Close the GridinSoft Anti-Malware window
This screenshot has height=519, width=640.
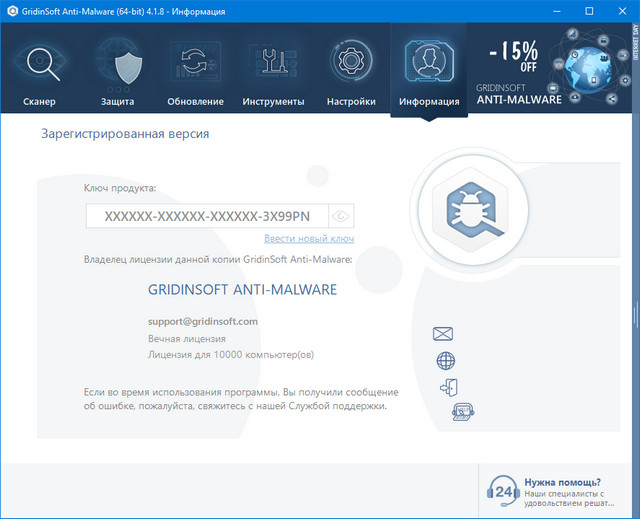(622, 11)
